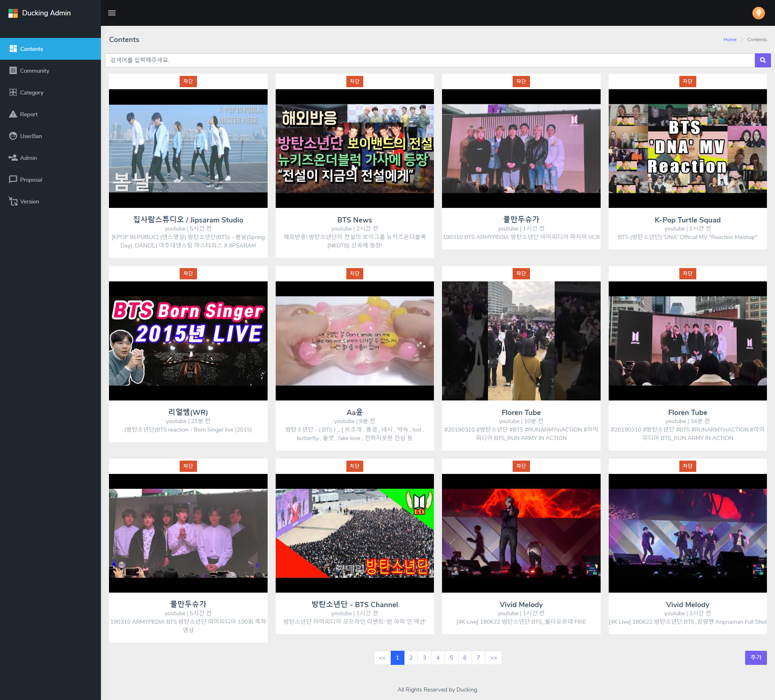Click the Version icon in sidebar
The height and width of the screenshot is (700, 775).
[x=13, y=201]
